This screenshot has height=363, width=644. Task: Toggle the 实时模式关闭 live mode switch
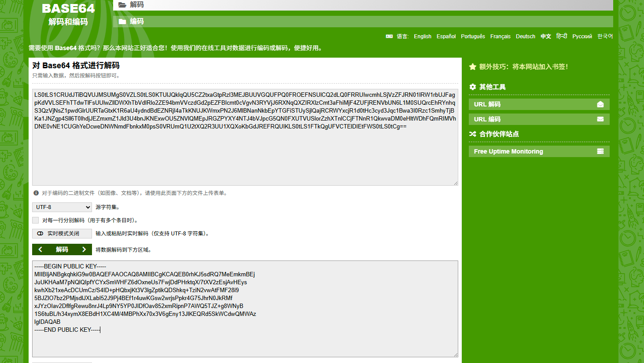(x=62, y=234)
